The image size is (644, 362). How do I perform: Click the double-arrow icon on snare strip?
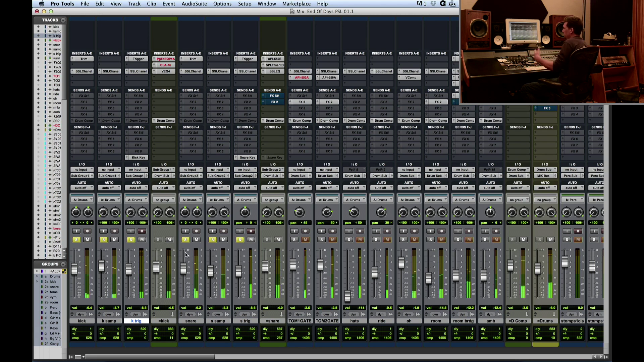pos(200,314)
